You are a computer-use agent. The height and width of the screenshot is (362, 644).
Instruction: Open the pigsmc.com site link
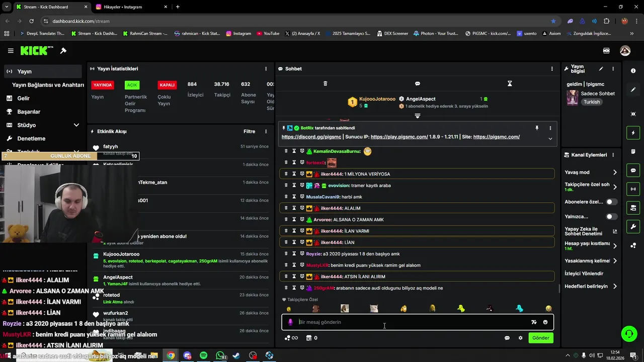(496, 137)
